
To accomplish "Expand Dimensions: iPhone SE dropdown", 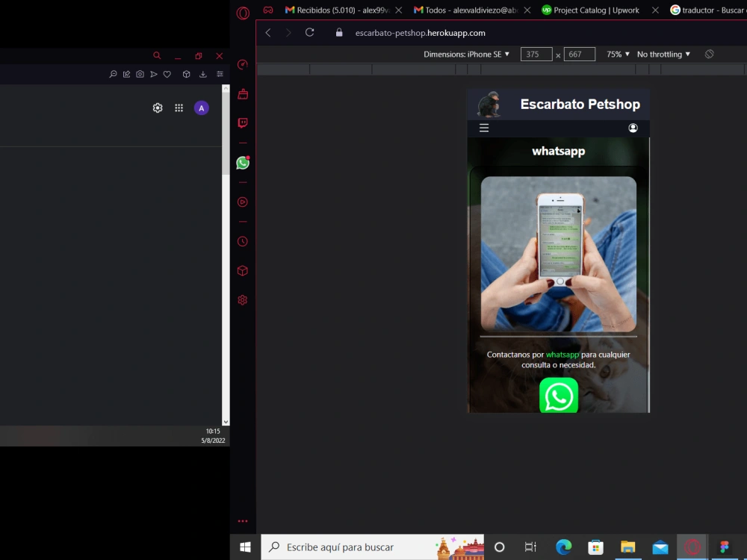I will 466,55.
